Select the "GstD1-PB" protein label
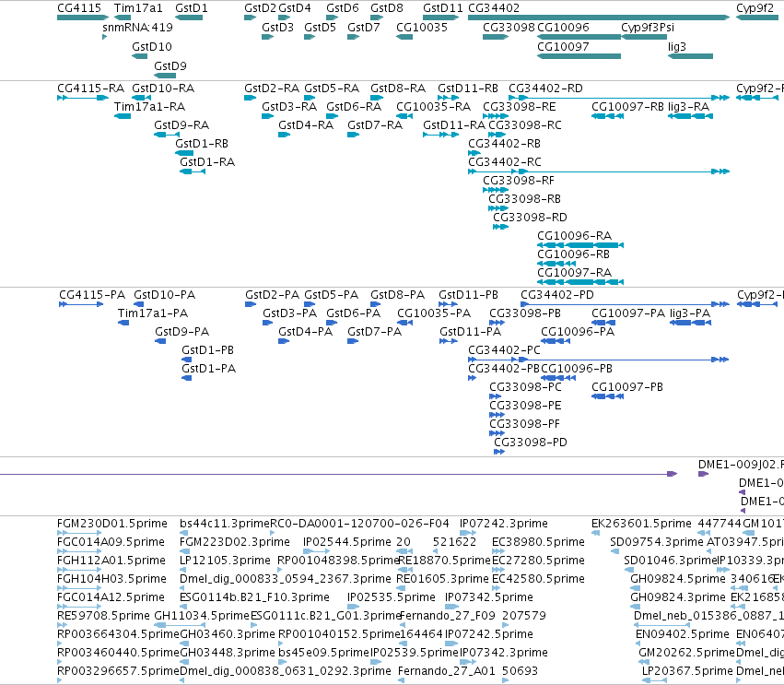784x685 pixels. coord(207,350)
